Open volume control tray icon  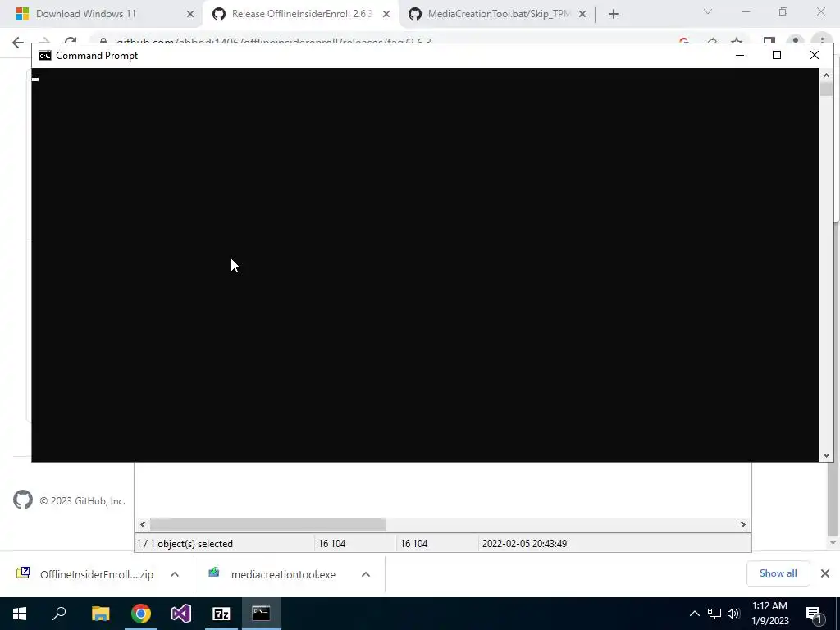(x=733, y=614)
